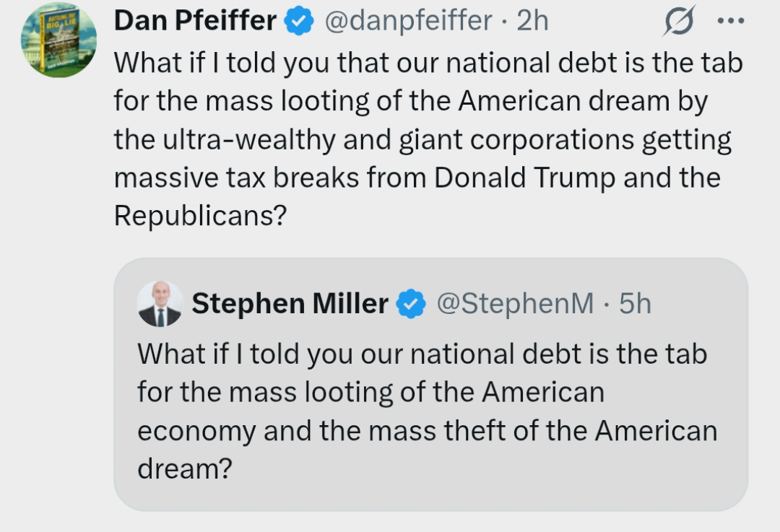Open the three-dot more options menu

[x=729, y=22]
